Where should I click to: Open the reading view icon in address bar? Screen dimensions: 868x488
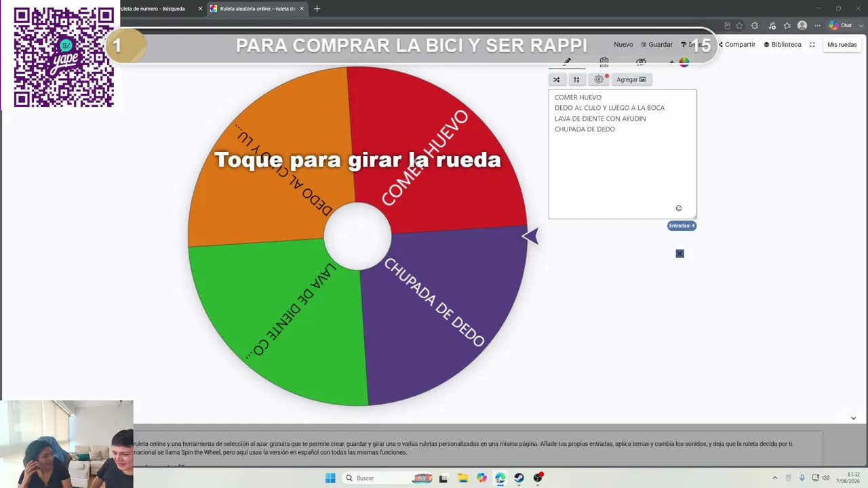pos(727,26)
